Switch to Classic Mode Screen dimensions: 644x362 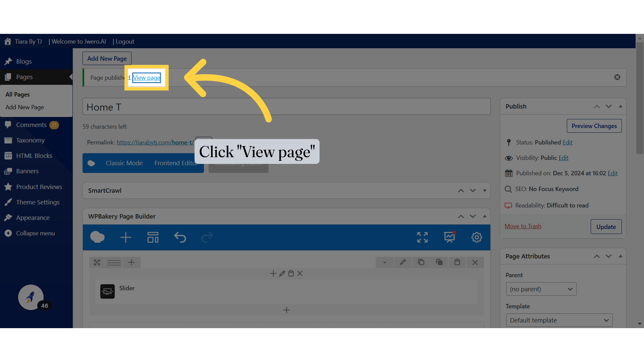coord(124,163)
